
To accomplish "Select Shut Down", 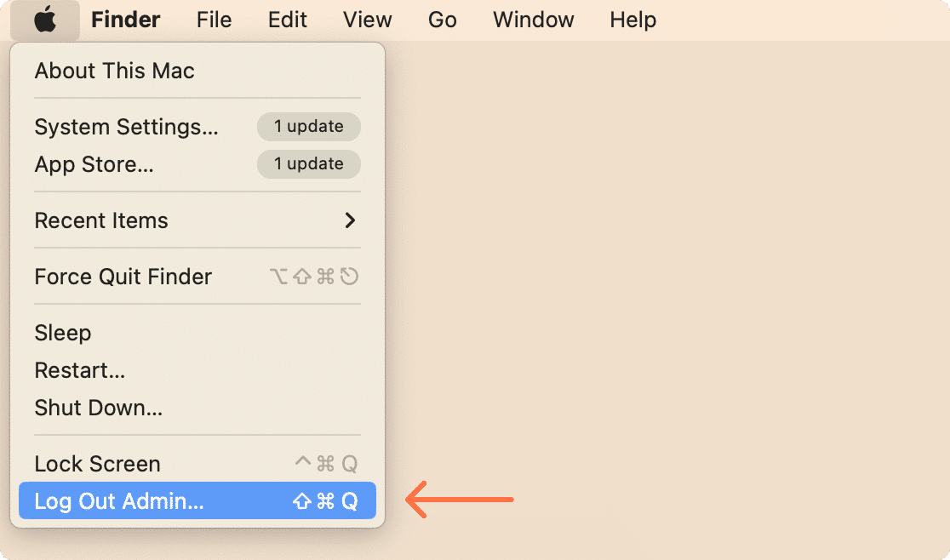I will 98,408.
